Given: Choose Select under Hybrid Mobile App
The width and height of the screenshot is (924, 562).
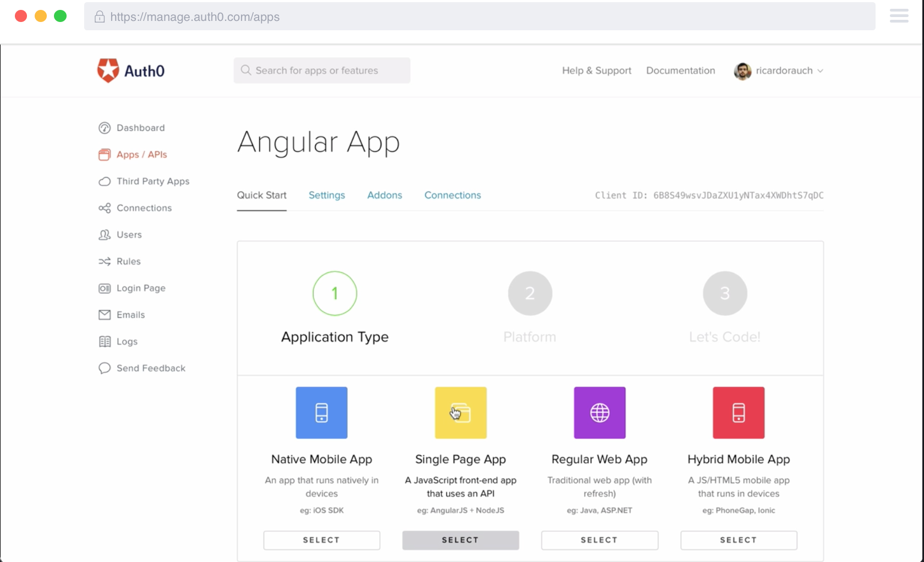Looking at the screenshot, I should click(x=739, y=540).
